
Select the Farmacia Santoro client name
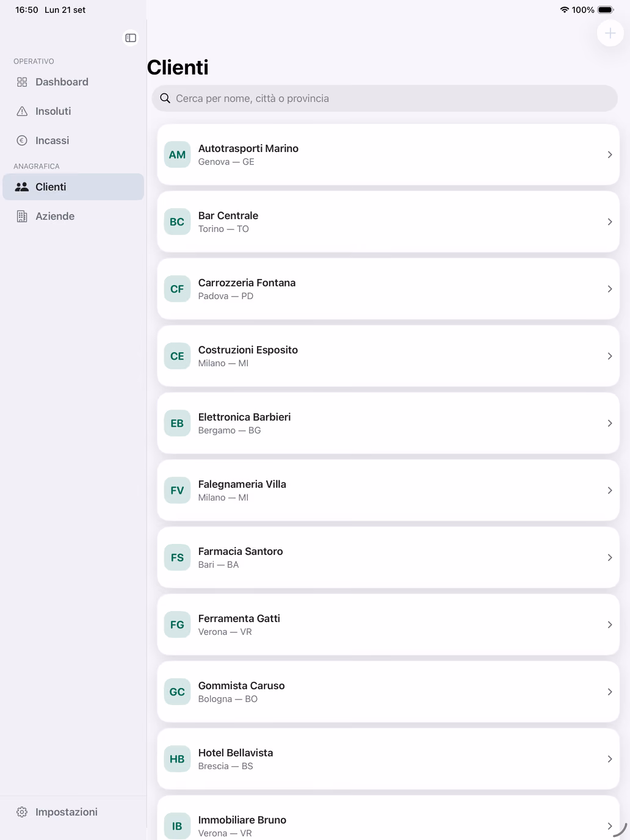pos(241,551)
